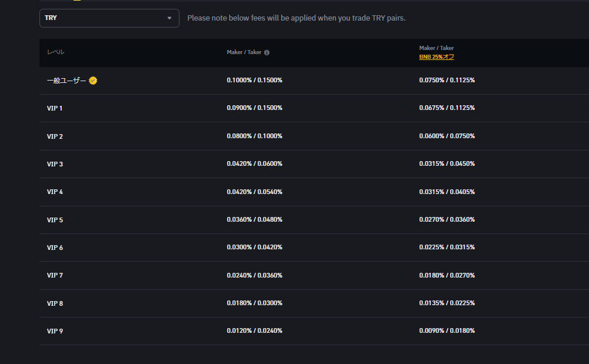Select the VIP 2 level row

click(x=55, y=136)
